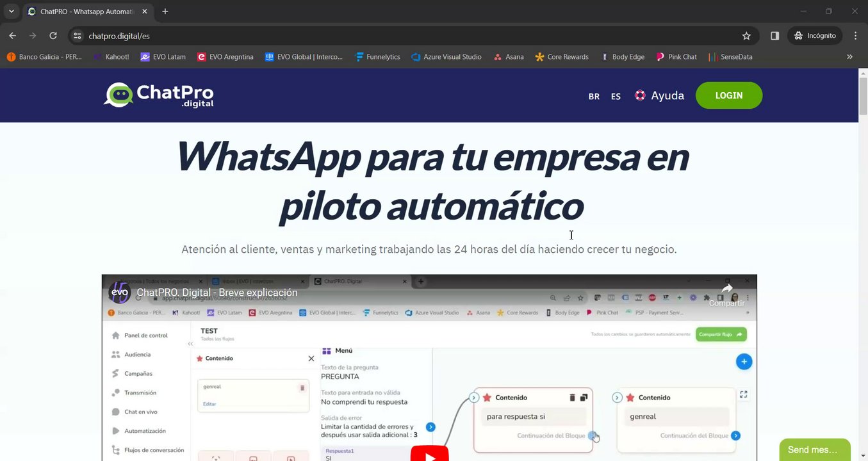
Task: Click Panel de control in video sidebar
Action: pos(140,336)
